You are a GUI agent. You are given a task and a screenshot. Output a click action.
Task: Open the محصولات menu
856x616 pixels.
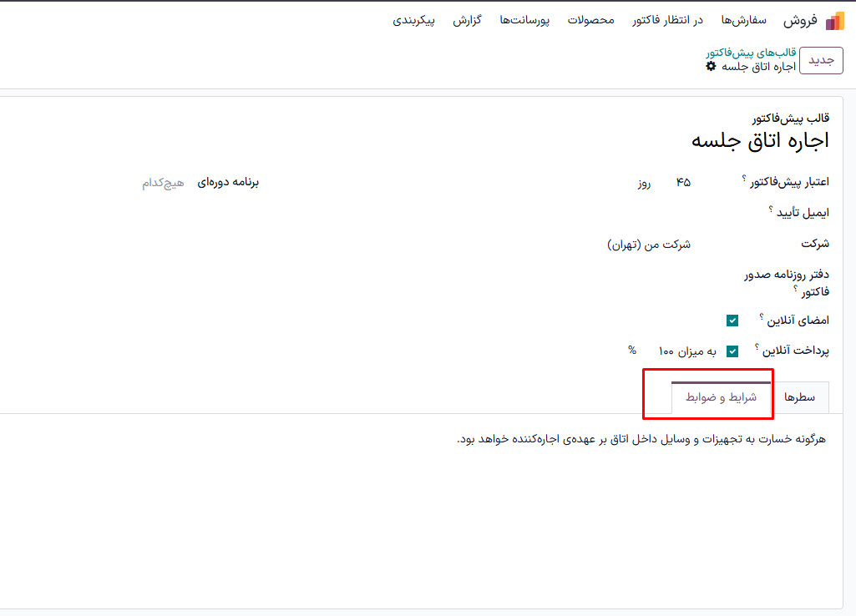click(590, 20)
